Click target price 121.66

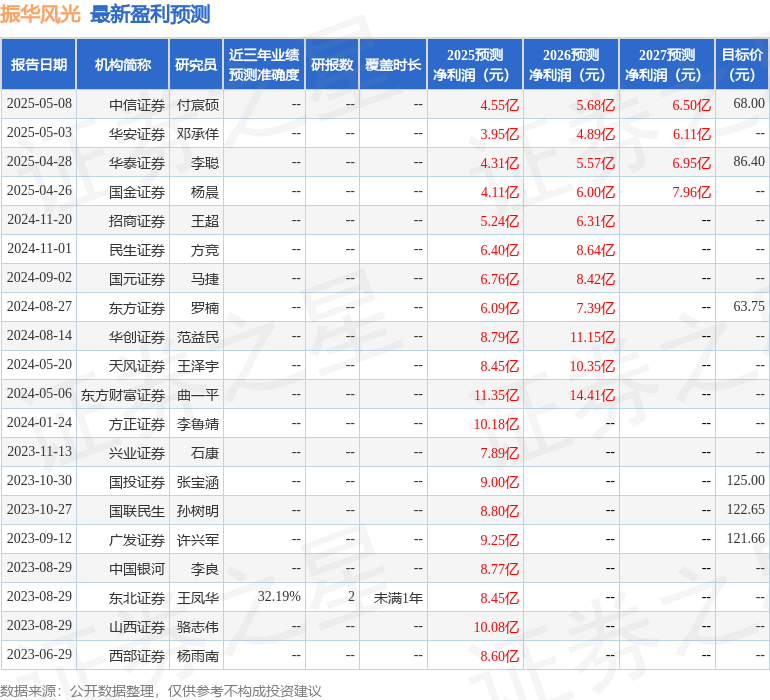[745, 538]
